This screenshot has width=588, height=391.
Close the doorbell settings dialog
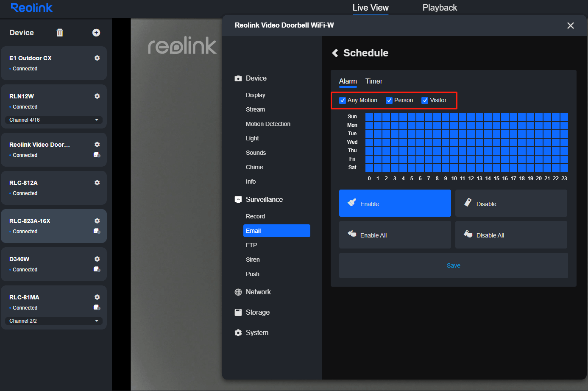(571, 25)
